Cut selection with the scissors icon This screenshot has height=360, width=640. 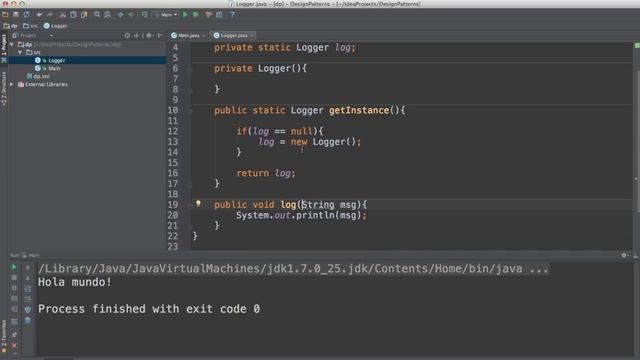[x=63, y=15]
